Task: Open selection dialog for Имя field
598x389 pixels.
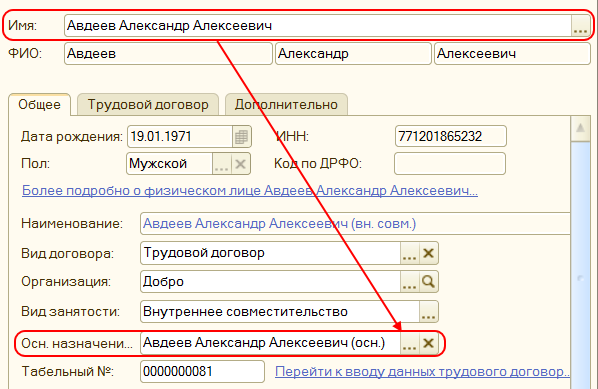Action: 580,26
